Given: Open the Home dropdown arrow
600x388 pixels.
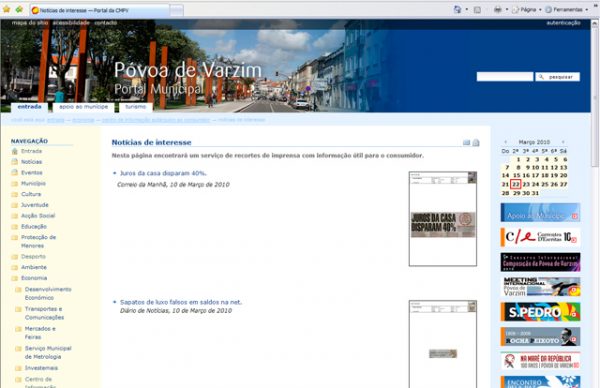Looking at the screenshot, I should (466, 10).
